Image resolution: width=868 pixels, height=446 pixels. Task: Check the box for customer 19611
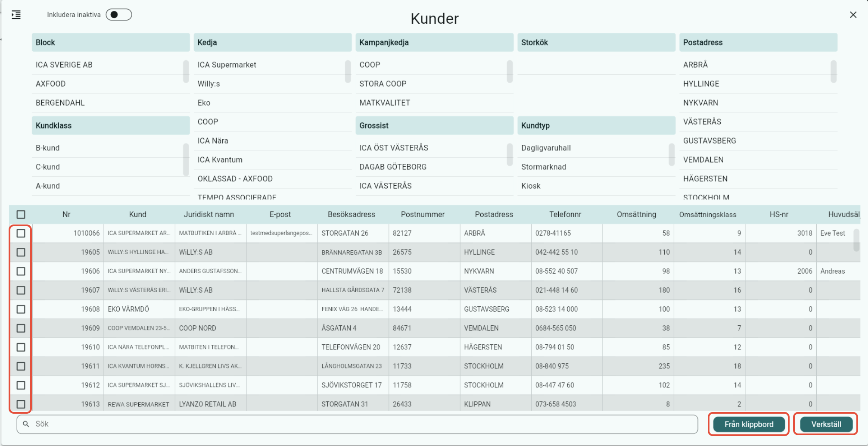pyautogui.click(x=21, y=366)
